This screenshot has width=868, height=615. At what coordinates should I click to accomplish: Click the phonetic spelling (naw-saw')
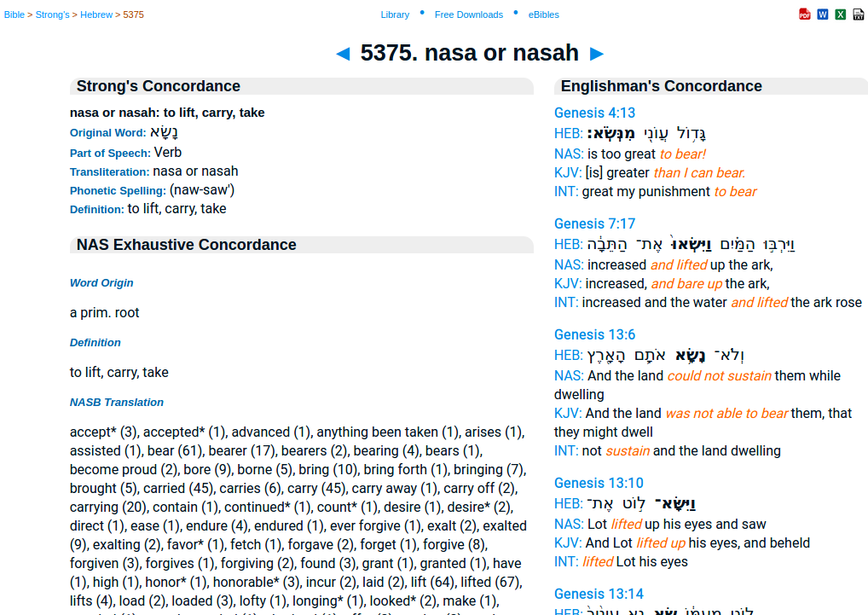pyautogui.click(x=202, y=190)
